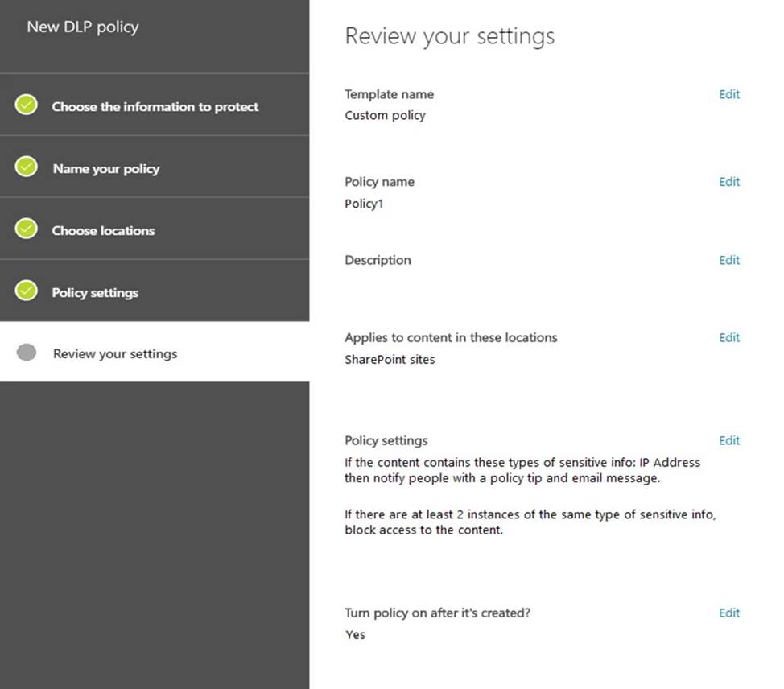Edit the Turn policy on after creation option

[728, 613]
